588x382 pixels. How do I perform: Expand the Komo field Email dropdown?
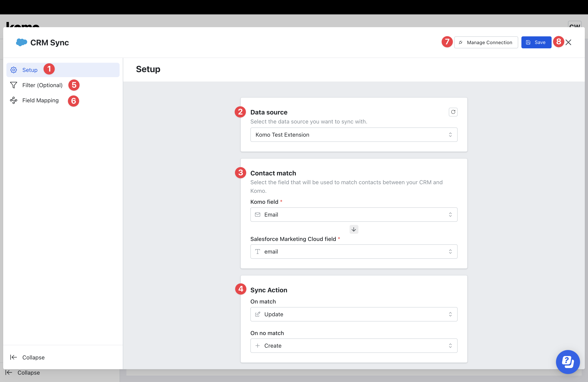click(x=354, y=215)
